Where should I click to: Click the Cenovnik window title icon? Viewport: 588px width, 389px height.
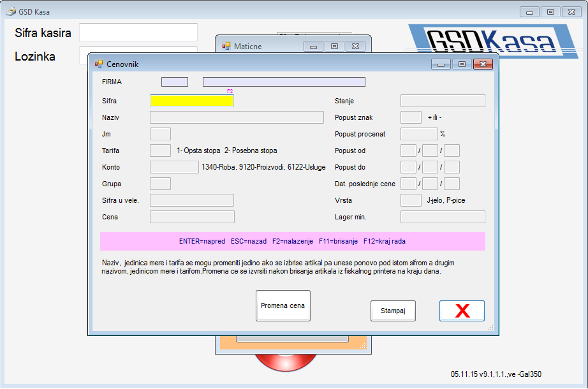(x=99, y=64)
